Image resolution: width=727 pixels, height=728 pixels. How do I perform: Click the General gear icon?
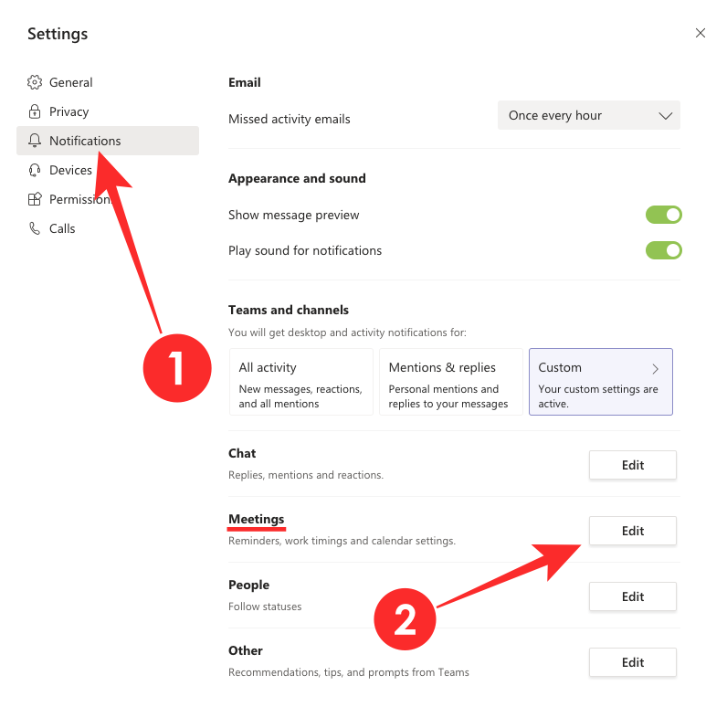click(35, 82)
